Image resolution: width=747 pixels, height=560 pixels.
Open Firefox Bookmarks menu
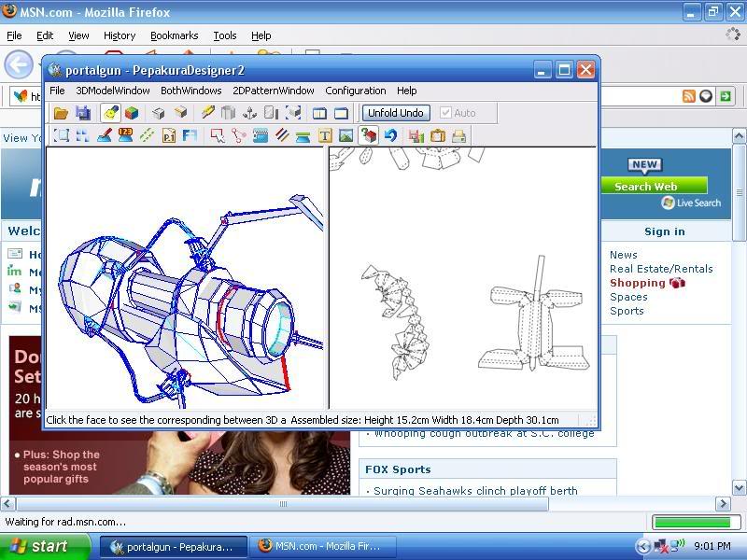(x=174, y=35)
